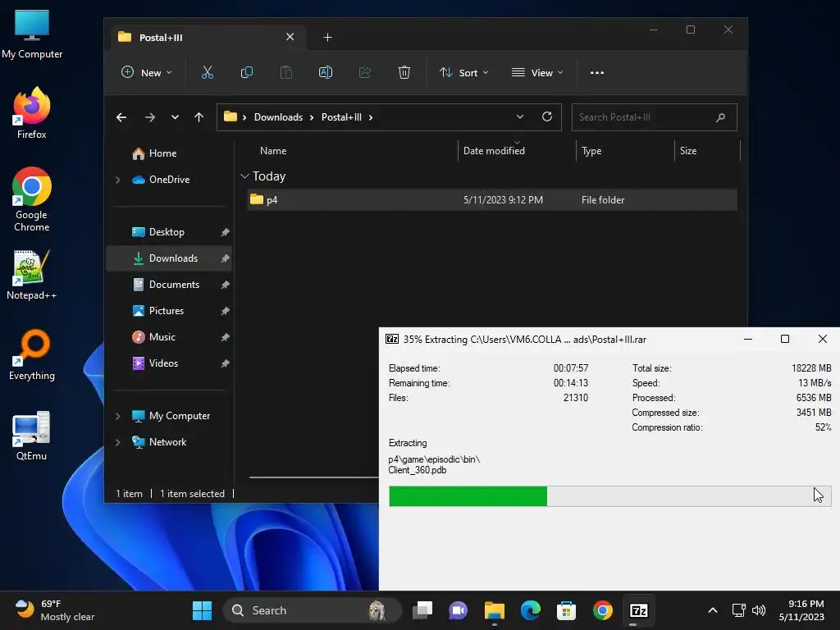The image size is (840, 630).
Task: Click the Delete trash can icon
Action: [404, 73]
